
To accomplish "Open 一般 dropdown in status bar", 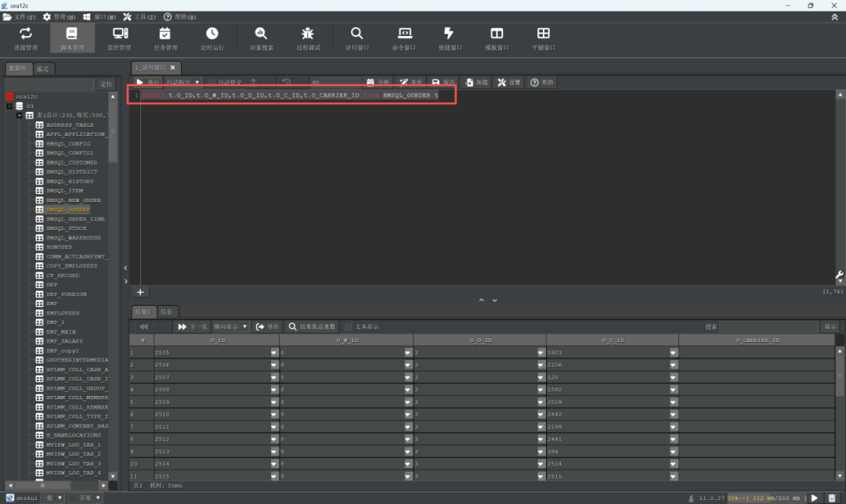I will tap(60, 498).
